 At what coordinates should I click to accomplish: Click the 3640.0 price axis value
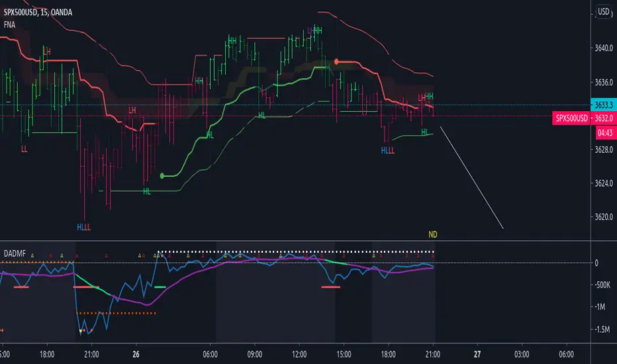pyautogui.click(x=604, y=48)
